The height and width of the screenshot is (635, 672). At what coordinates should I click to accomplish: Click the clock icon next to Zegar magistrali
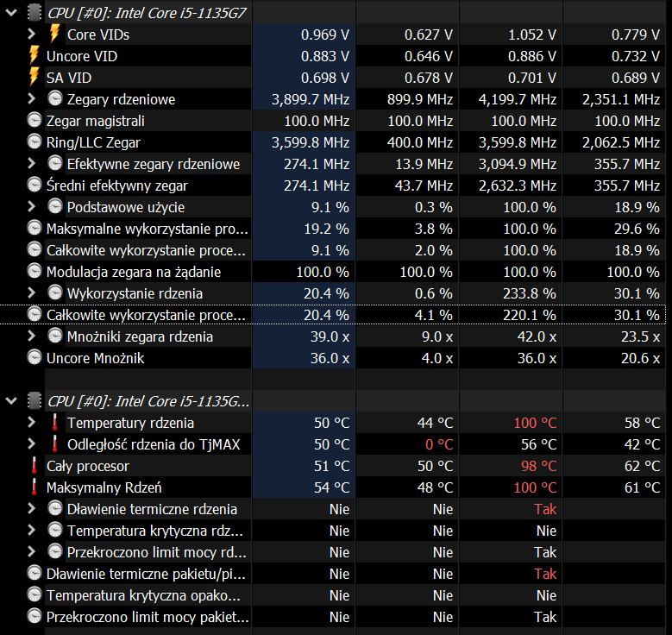[x=35, y=121]
